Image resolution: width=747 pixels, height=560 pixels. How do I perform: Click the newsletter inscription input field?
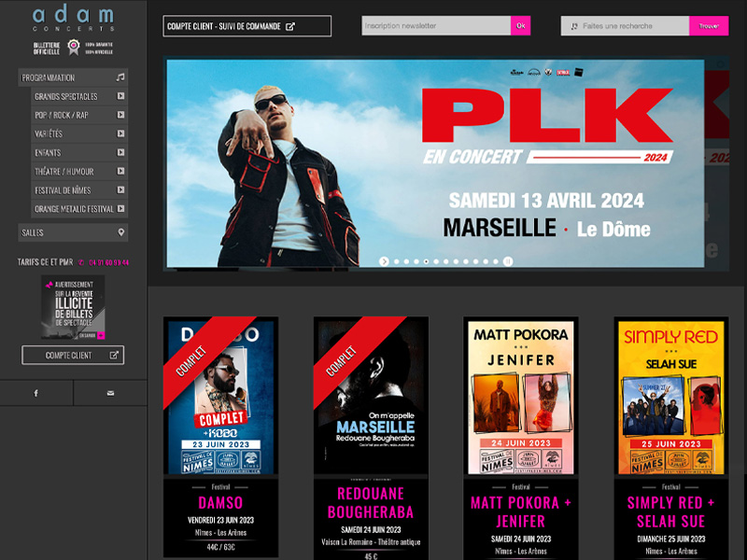tap(436, 26)
